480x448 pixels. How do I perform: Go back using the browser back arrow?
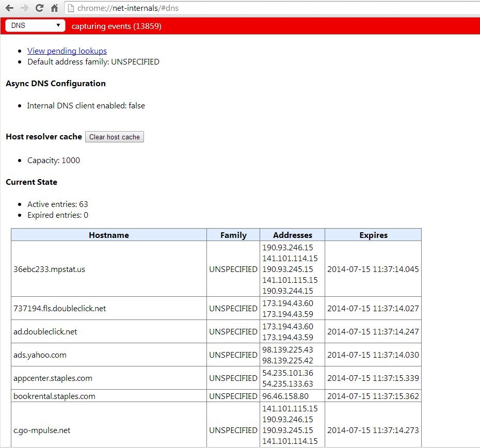9,8
